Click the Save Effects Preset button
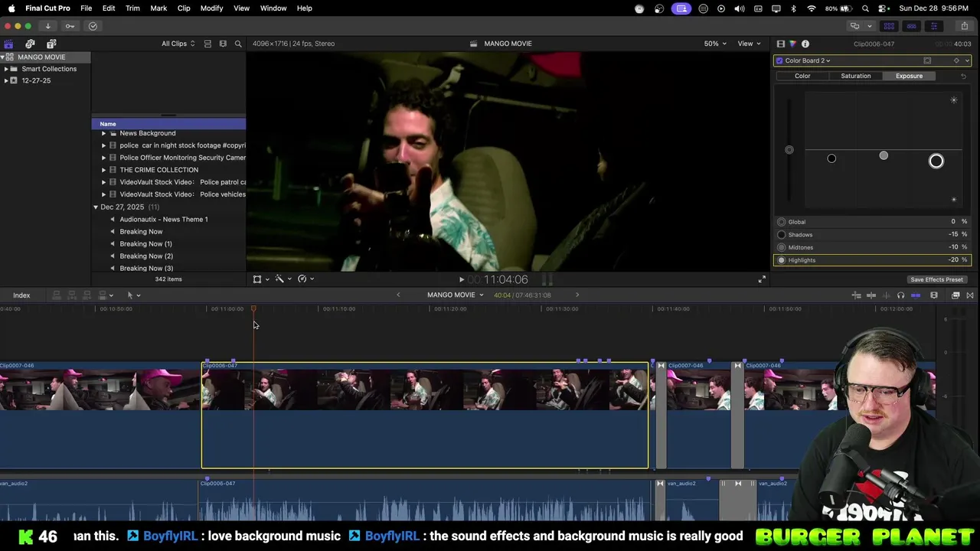The width and height of the screenshot is (980, 551). 936,280
